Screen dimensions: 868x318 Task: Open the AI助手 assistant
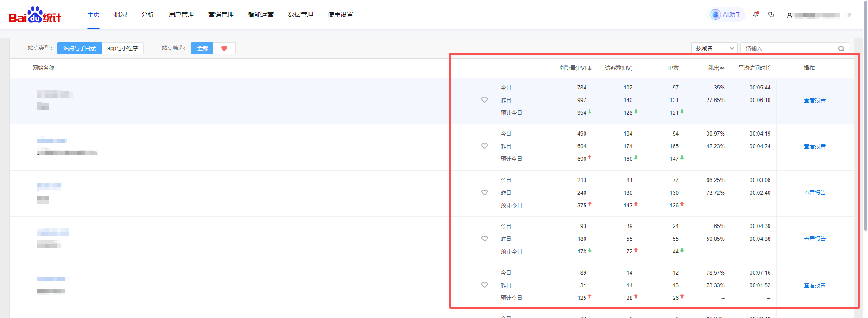pos(726,14)
